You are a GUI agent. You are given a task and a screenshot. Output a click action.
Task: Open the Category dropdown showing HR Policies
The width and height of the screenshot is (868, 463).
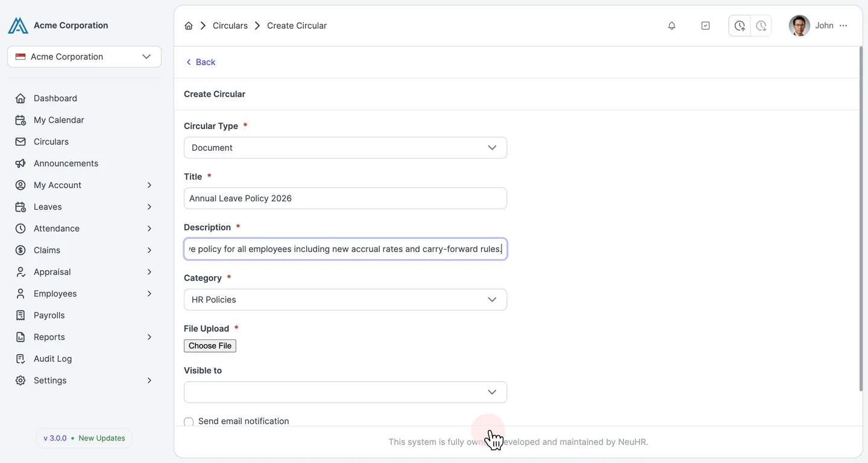click(345, 300)
